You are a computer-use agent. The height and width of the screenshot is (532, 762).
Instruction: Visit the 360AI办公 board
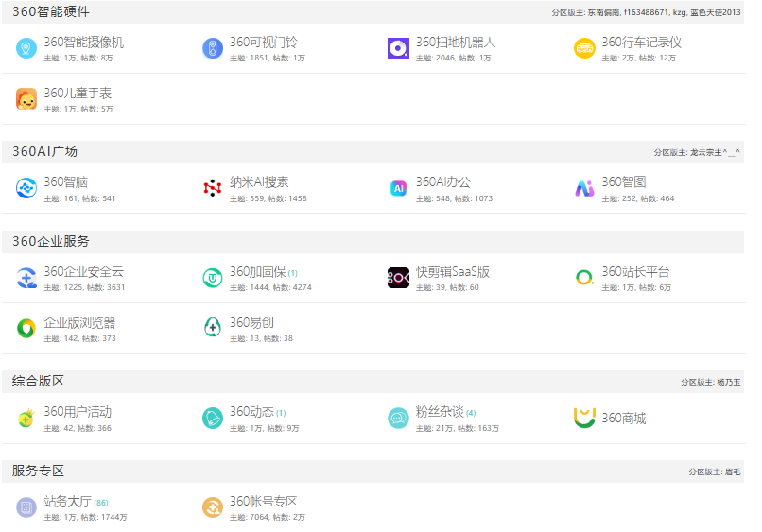pyautogui.click(x=443, y=182)
